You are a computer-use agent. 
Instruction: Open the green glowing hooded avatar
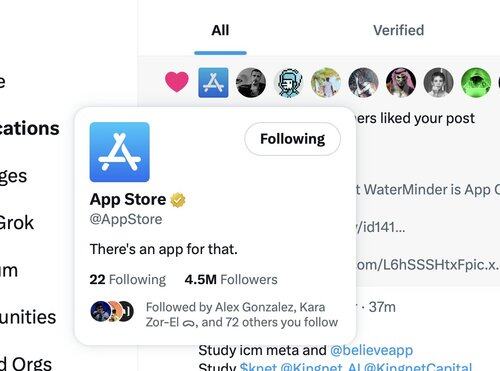476,83
